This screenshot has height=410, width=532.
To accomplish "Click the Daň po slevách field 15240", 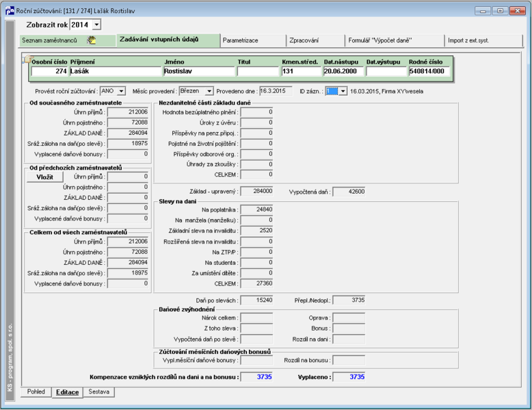I will pos(256,300).
